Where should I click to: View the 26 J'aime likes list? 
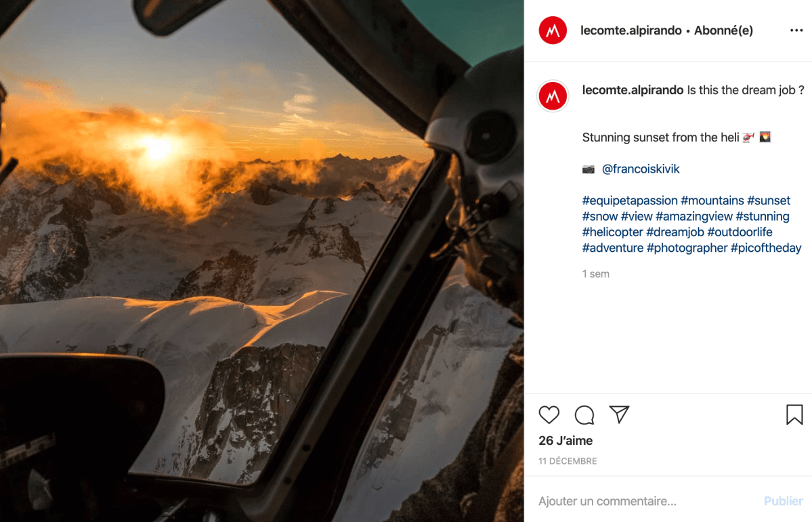(565, 441)
